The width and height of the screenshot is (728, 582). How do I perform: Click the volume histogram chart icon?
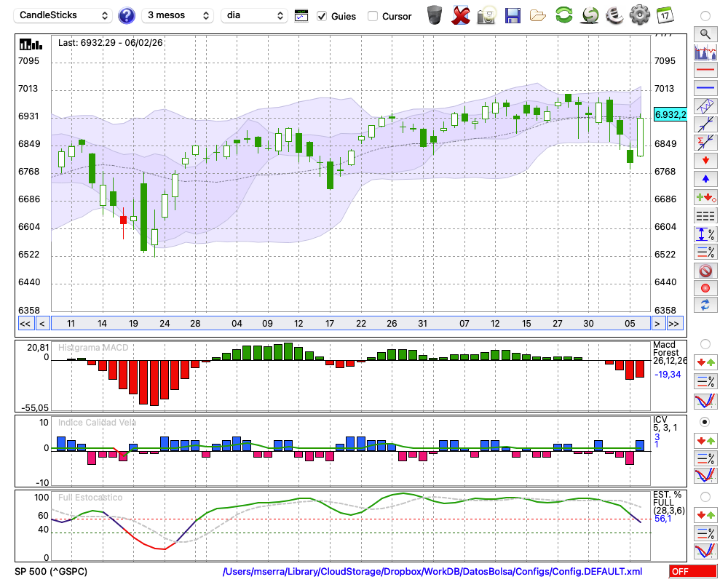click(705, 52)
